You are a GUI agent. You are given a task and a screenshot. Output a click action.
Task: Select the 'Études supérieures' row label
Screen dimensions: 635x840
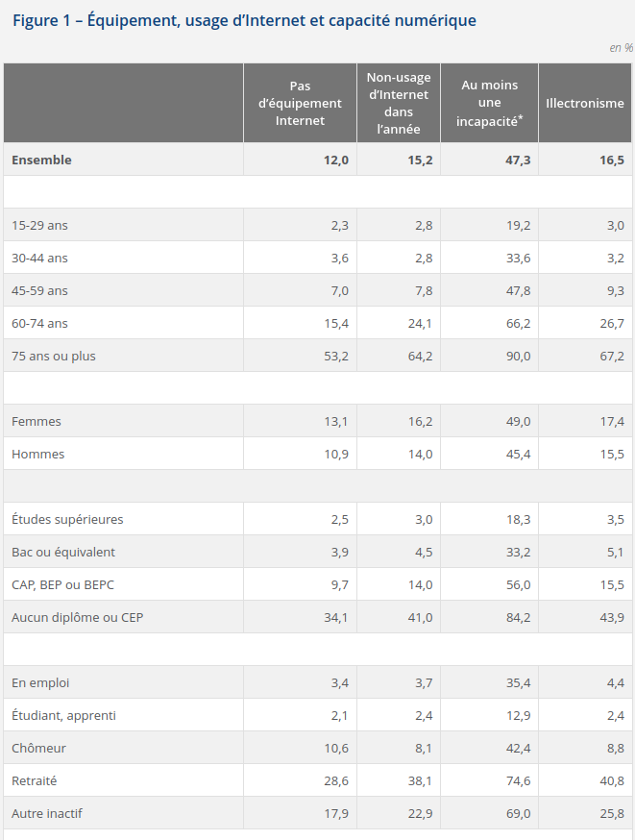(x=67, y=519)
